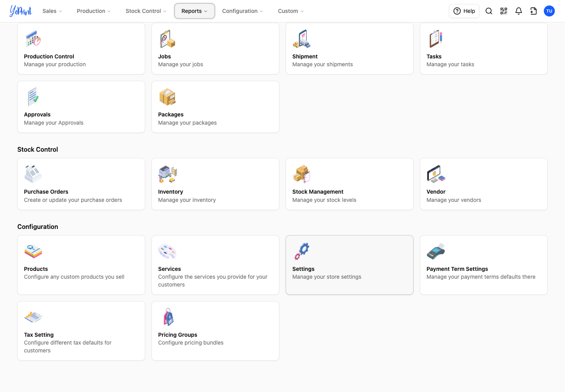The height and width of the screenshot is (392, 565).
Task: Click the Services palette icon
Action: (x=168, y=251)
